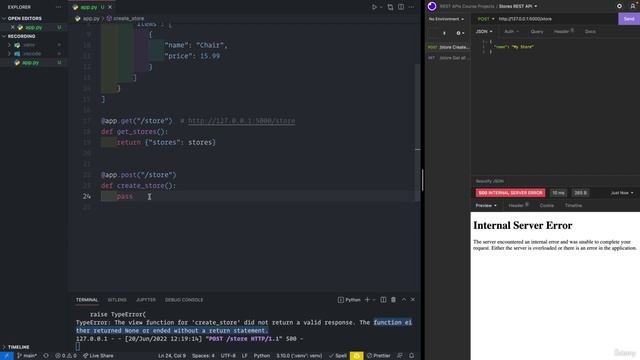Click the create_store breadcrumb

tap(125, 18)
